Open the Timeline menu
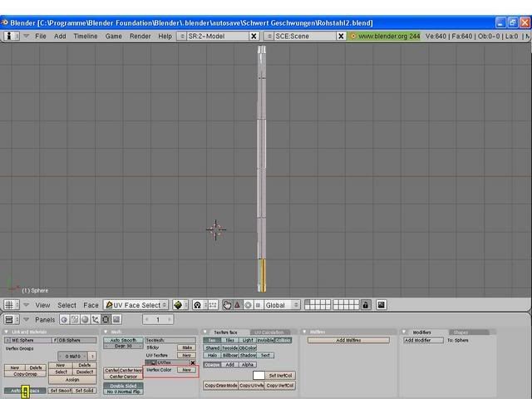This screenshot has height=399, width=532. (85, 37)
